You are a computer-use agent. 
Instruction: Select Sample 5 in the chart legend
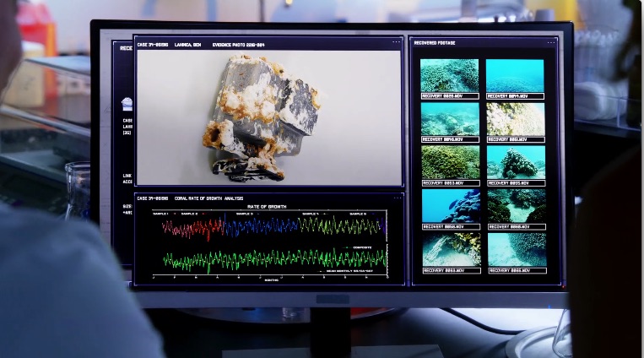point(358,214)
